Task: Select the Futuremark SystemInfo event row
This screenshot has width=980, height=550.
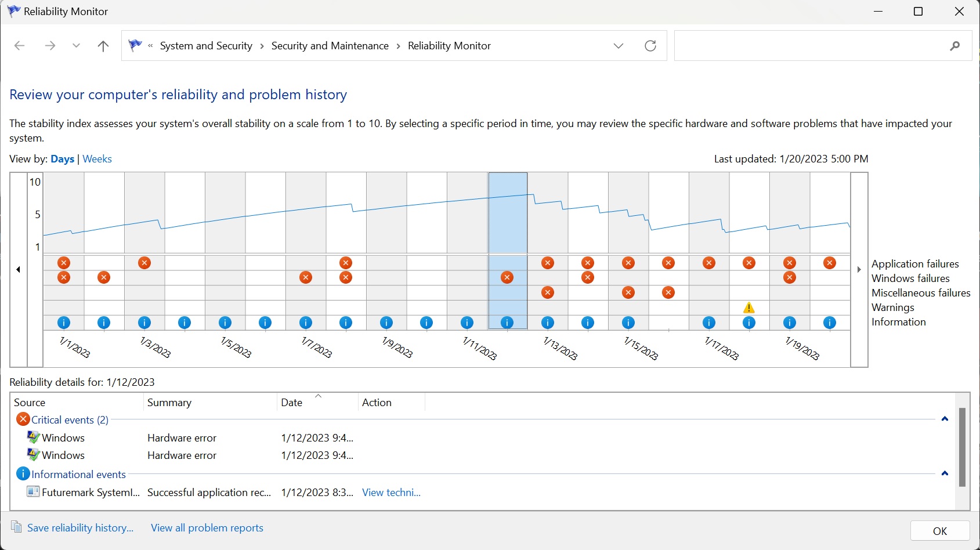Action: coord(482,493)
